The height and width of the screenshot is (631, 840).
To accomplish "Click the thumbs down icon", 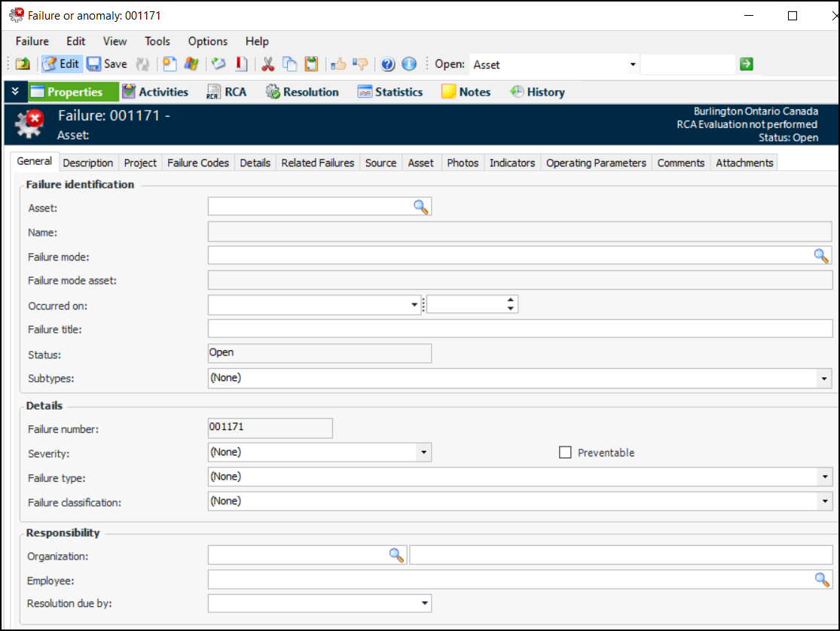I will point(360,64).
